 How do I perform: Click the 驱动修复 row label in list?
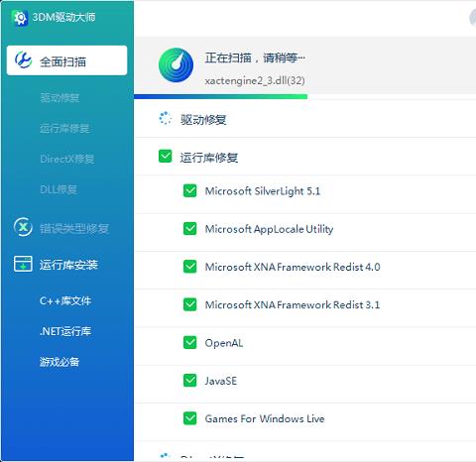203,120
